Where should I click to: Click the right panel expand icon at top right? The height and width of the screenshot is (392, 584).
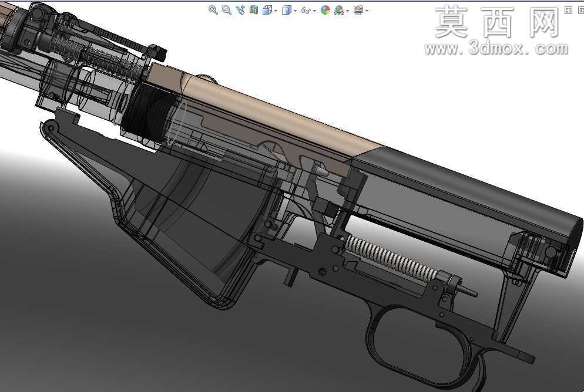coord(580,11)
